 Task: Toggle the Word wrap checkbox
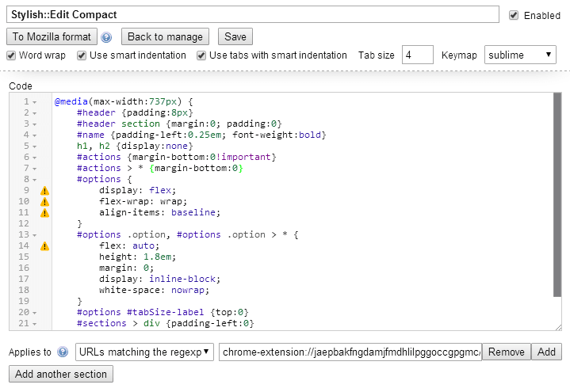[11, 55]
